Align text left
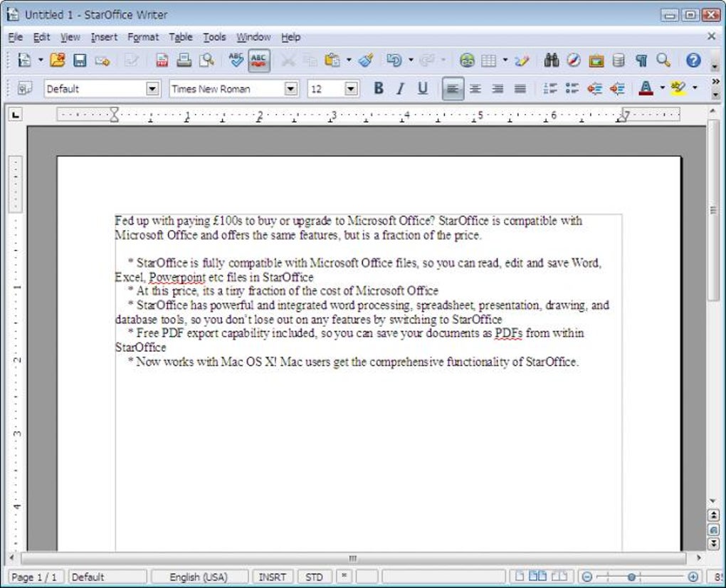This screenshot has height=588, width=726. [453, 88]
